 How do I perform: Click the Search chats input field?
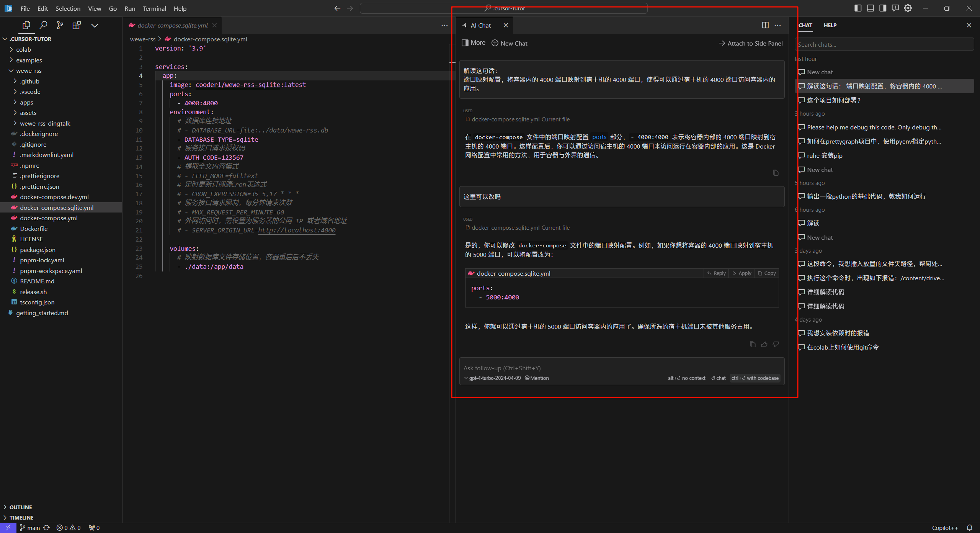[x=884, y=44]
